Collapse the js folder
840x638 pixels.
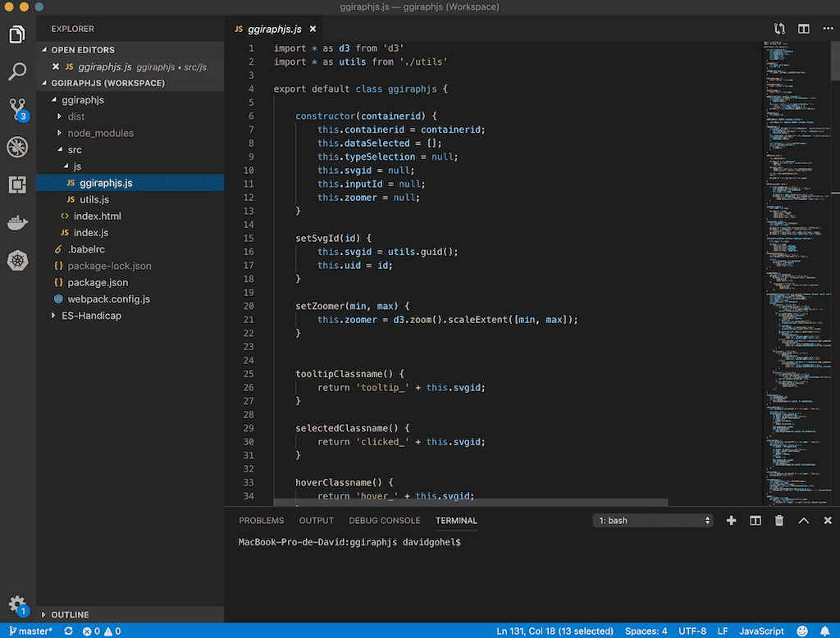click(66, 166)
